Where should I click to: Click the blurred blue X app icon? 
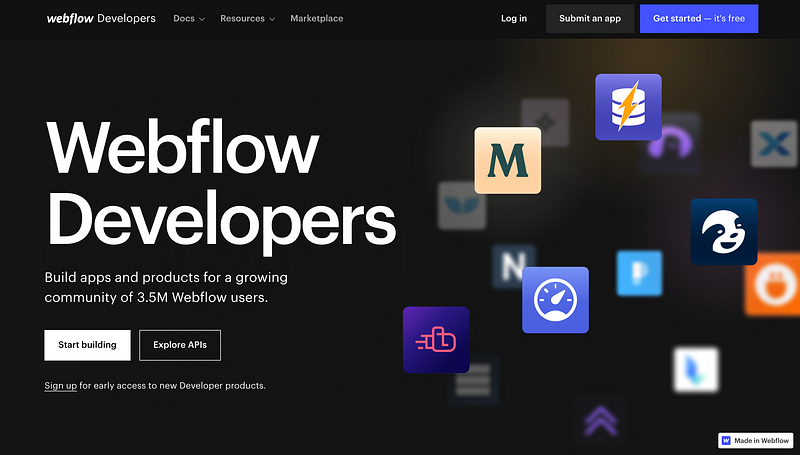pyautogui.click(x=774, y=144)
